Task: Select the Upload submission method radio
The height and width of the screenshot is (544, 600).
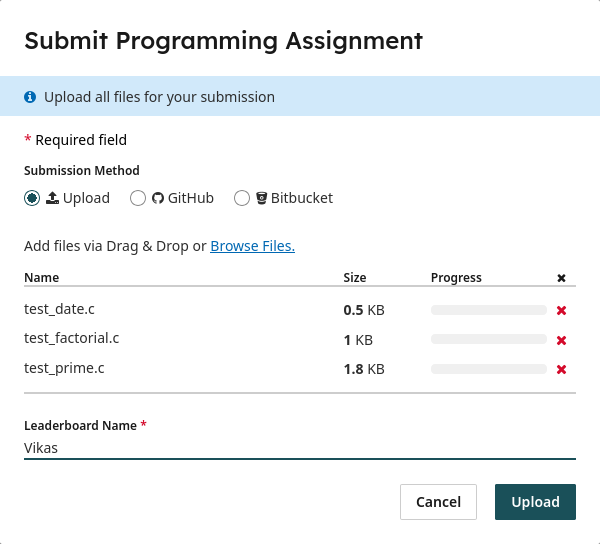Action: [32, 198]
